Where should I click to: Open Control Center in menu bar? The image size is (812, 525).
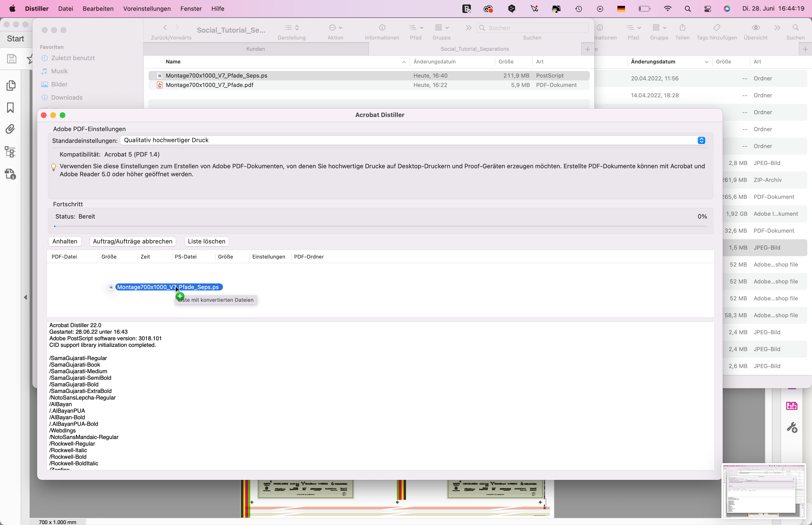pyautogui.click(x=707, y=8)
